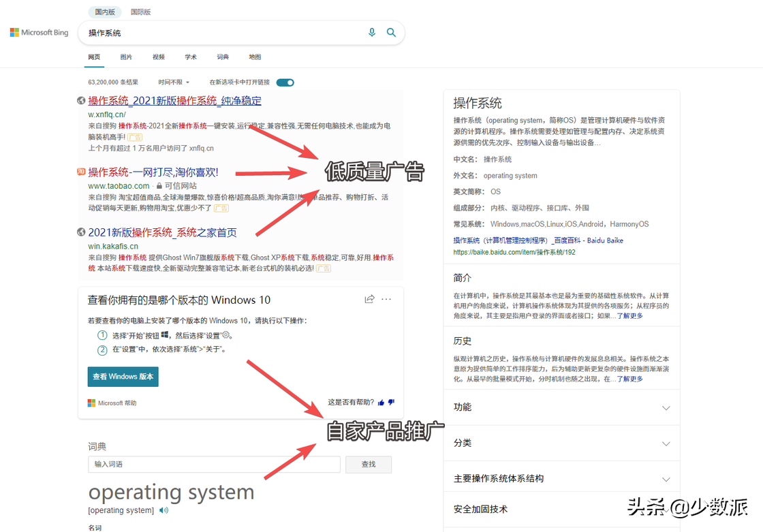Click the Sogou icon next to the Taobao result
763x532 pixels.
(x=80, y=172)
